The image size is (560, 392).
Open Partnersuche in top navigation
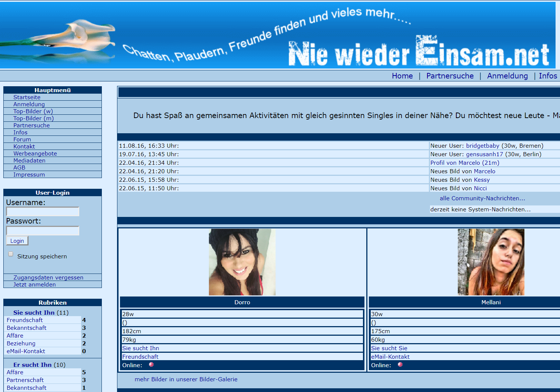[450, 76]
